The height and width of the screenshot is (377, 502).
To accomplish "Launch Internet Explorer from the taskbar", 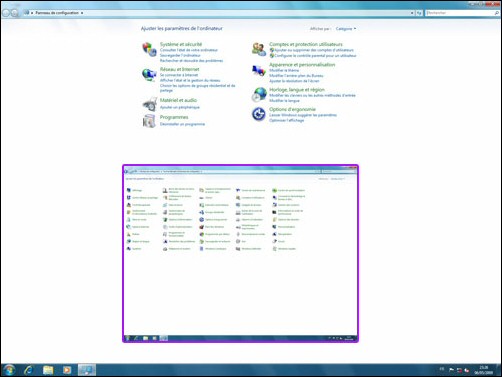I will pyautogui.click(x=29, y=370).
